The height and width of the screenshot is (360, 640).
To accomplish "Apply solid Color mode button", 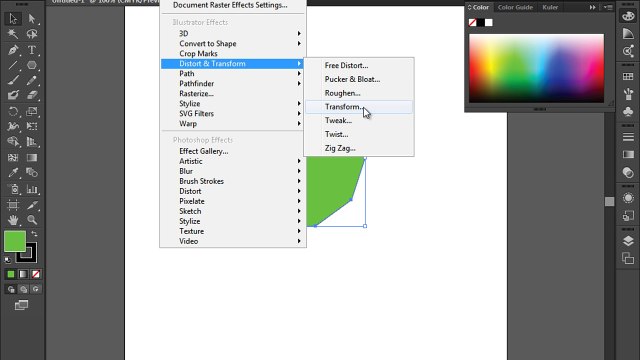I will pos(11,274).
